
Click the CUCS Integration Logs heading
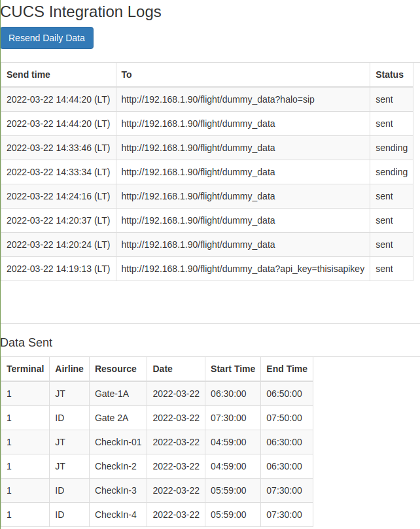click(x=80, y=12)
